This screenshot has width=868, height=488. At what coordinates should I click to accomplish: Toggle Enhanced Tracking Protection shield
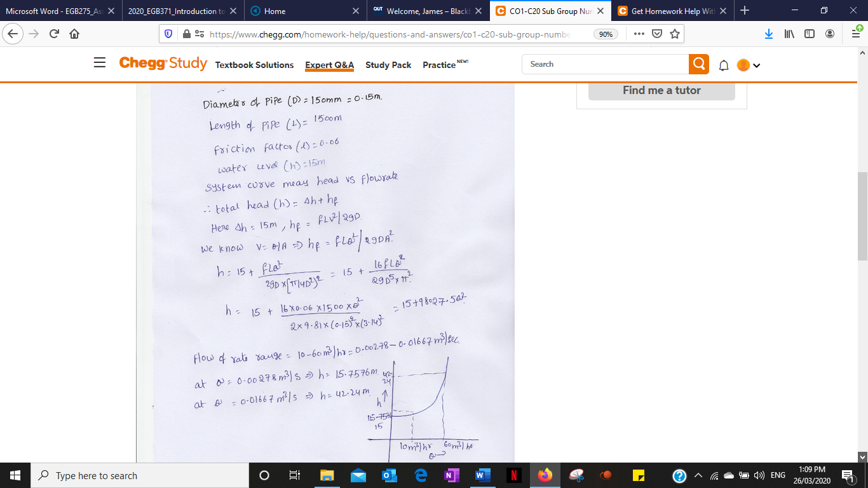pyautogui.click(x=168, y=34)
